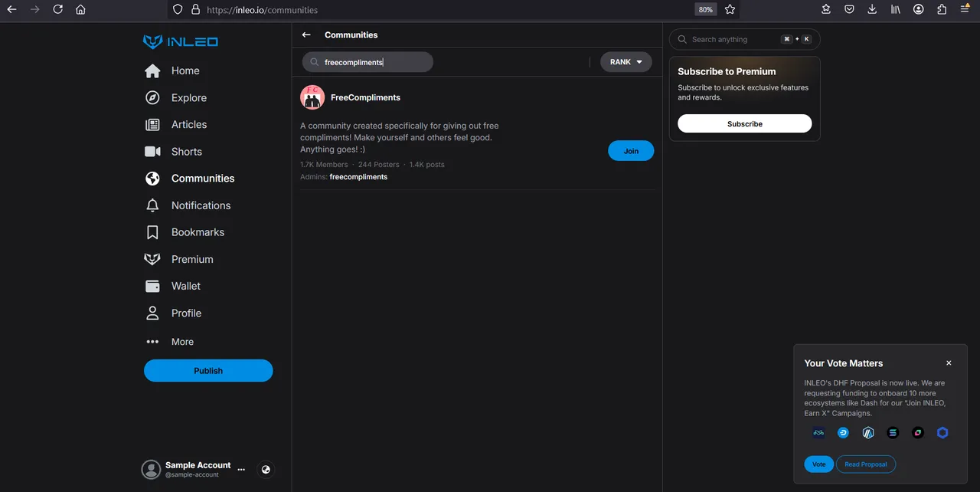Image resolution: width=980 pixels, height=492 pixels.
Task: Open the Home page icon
Action: tap(153, 71)
